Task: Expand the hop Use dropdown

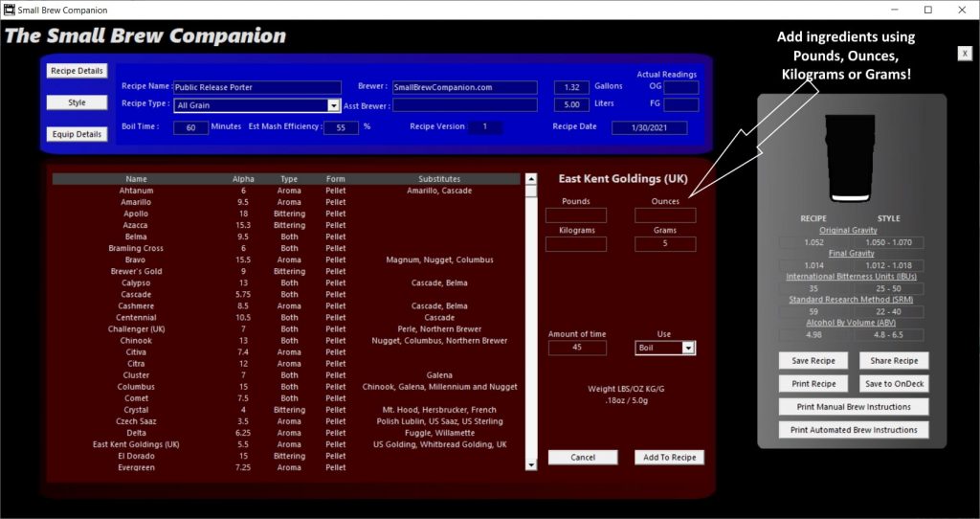Action: (687, 349)
